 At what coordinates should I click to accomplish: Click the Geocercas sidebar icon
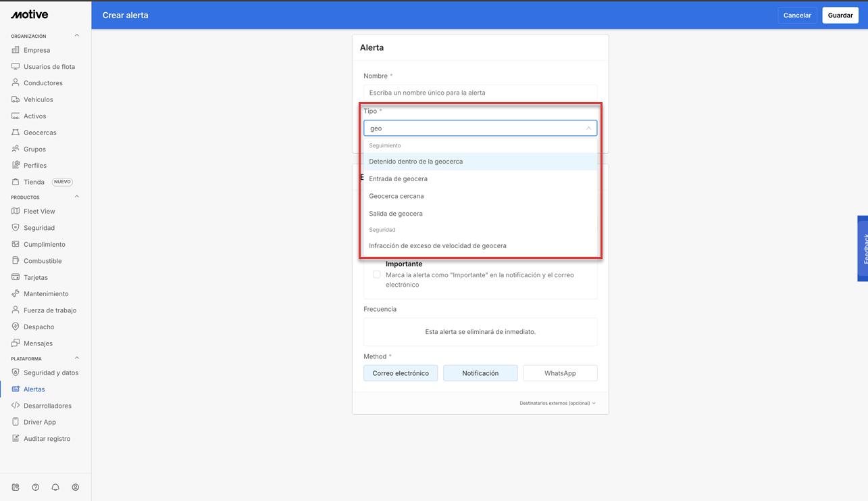pos(16,133)
